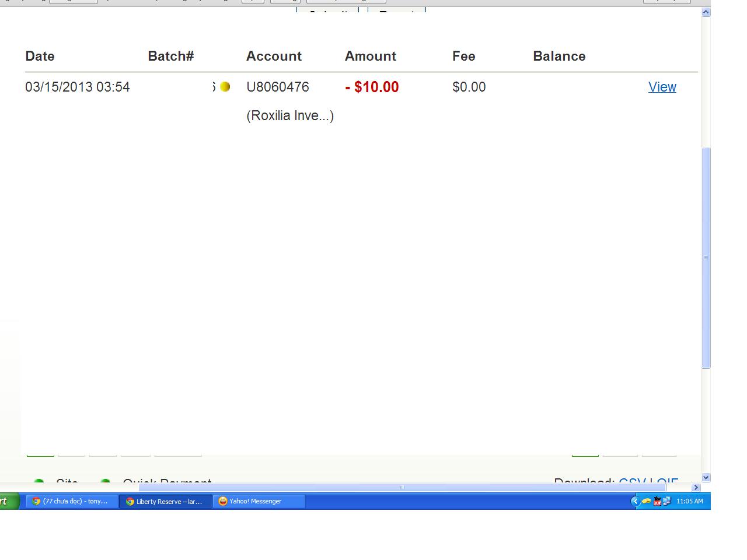Screen dimensions: 747x560
Task: Click the Amount column header
Action: tap(371, 56)
